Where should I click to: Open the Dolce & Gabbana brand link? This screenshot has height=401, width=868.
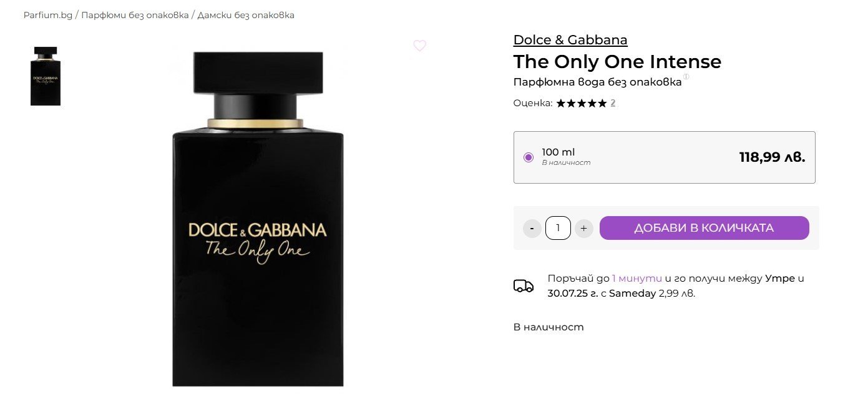point(570,40)
